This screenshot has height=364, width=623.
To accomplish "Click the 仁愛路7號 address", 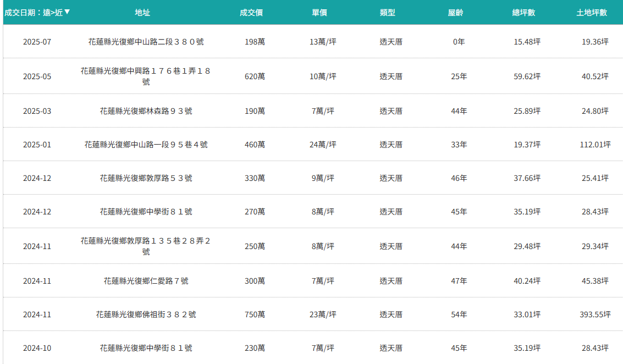I will [146, 281].
